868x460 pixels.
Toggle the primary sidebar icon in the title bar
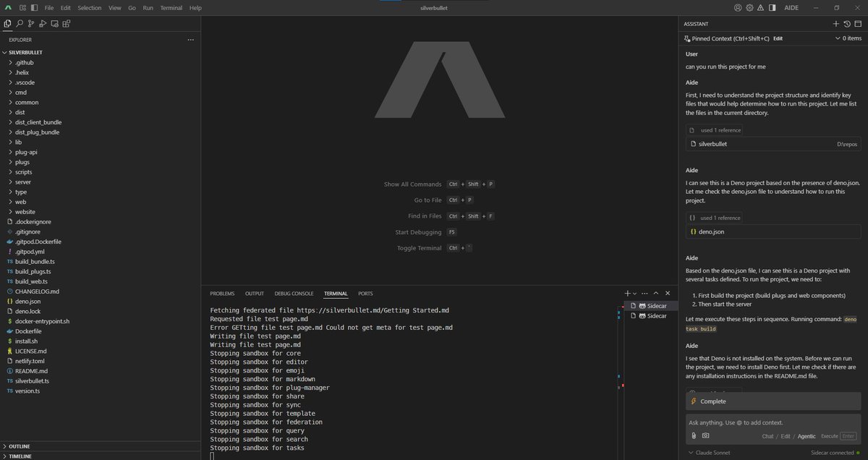tap(34, 7)
